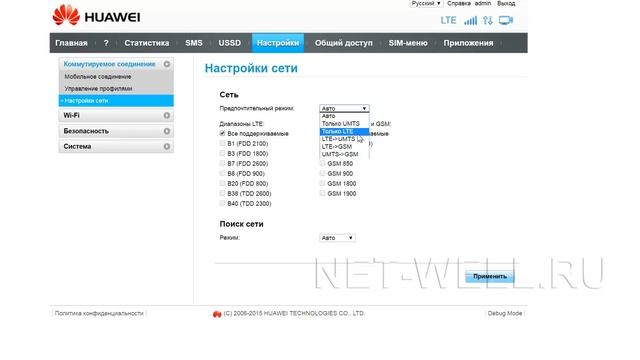Click the Debug Mode link
Viewport: 640px width, 360px height.
click(x=505, y=313)
